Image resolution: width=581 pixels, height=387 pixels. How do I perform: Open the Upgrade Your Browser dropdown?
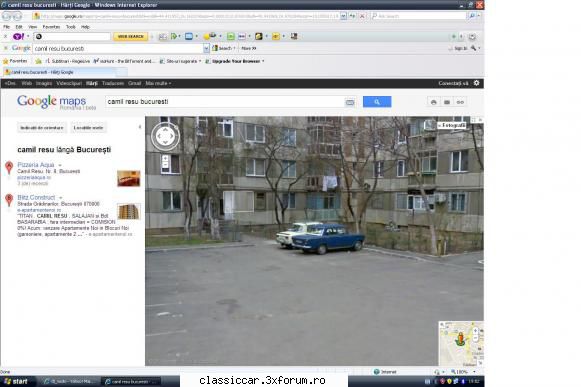[263, 61]
